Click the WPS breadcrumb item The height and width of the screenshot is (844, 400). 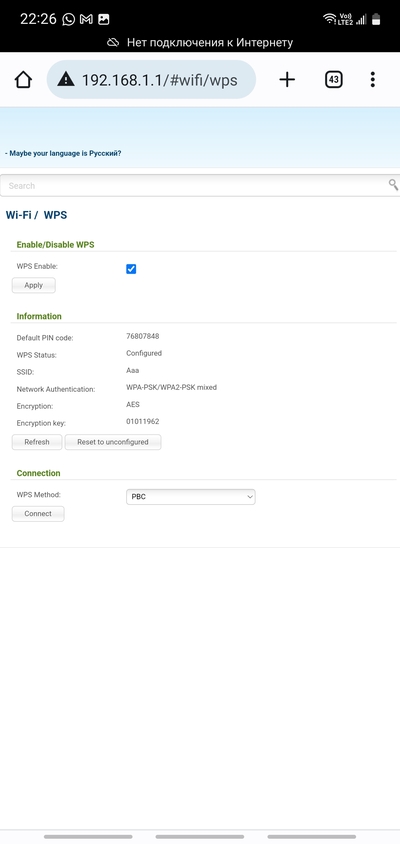pos(55,215)
